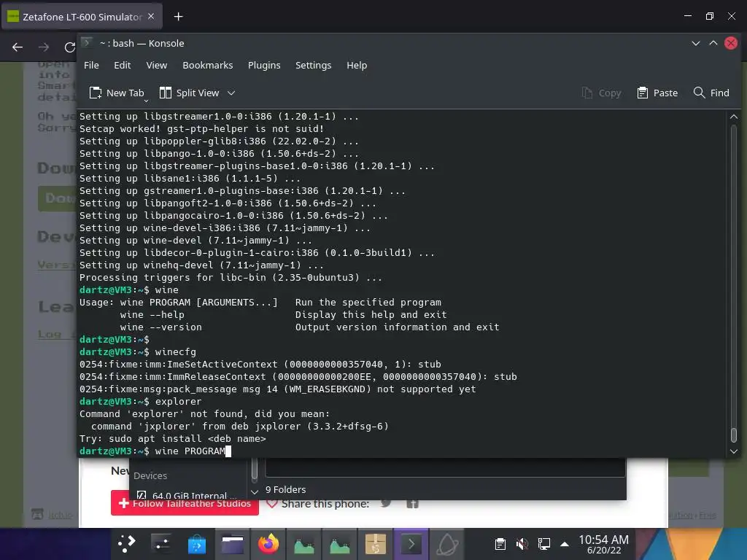
Task: Click the package box taskbar icon
Action: [376, 544]
